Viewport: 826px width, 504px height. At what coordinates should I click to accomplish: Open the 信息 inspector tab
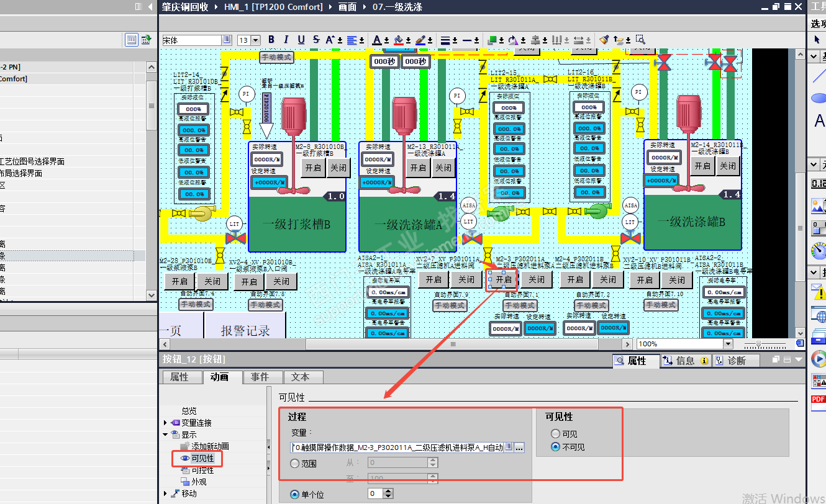[x=685, y=361]
